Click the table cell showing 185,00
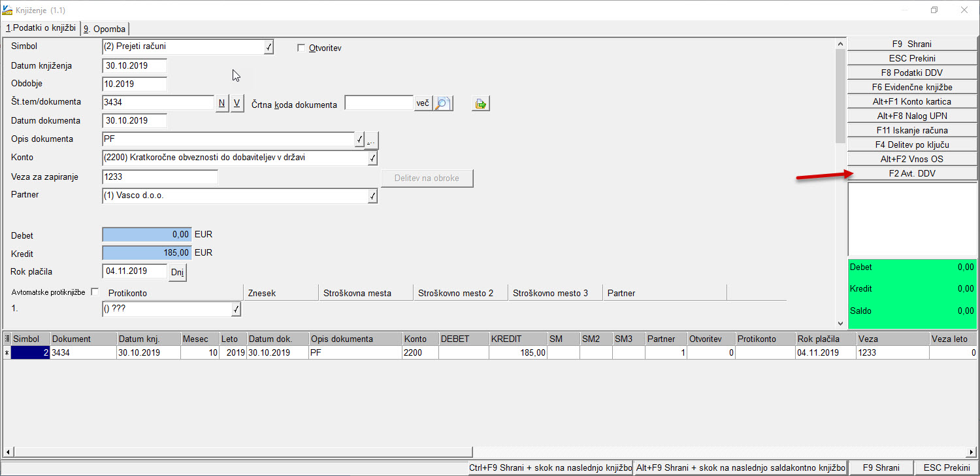The image size is (980, 476). [x=518, y=352]
